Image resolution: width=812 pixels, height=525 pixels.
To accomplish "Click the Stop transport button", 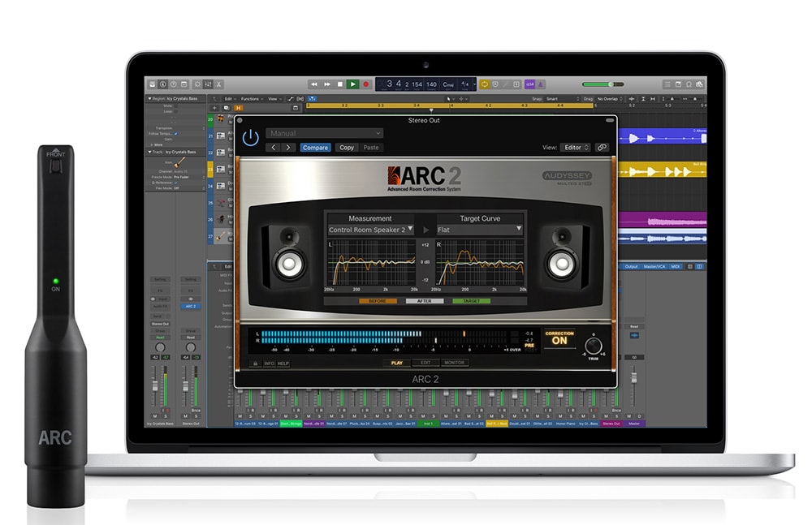I will coord(339,84).
